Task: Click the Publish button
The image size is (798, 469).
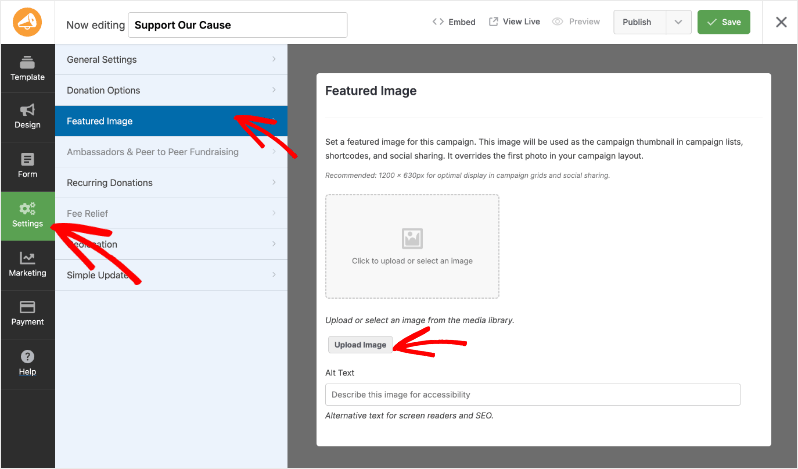Action: tap(639, 22)
